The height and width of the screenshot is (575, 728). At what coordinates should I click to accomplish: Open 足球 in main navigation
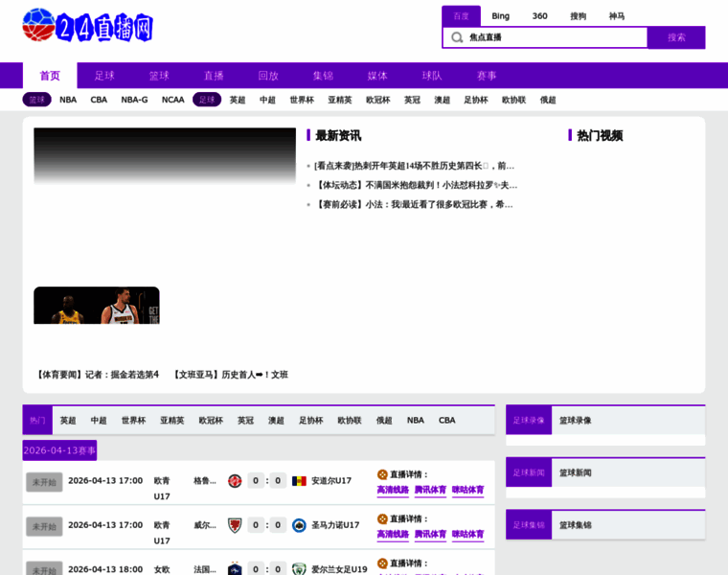104,76
